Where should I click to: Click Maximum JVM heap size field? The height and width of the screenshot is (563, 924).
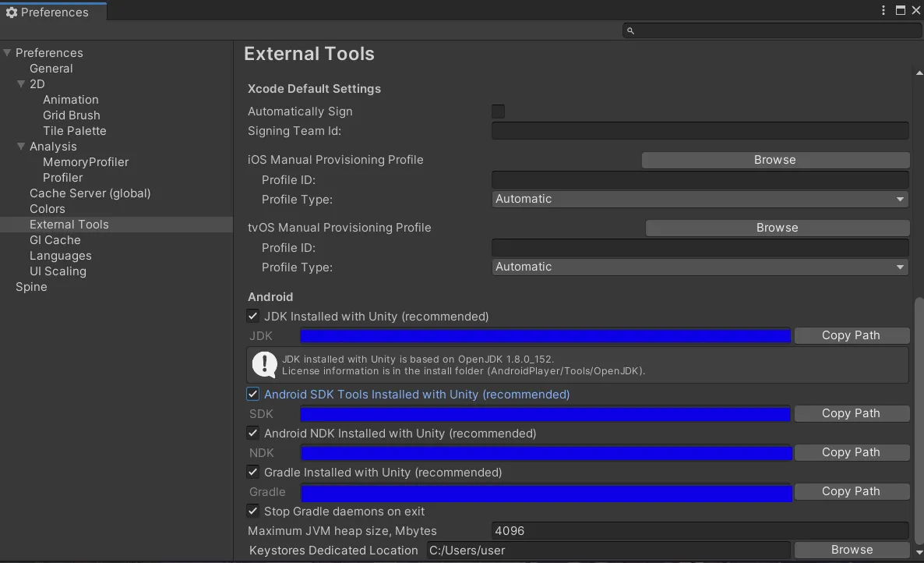[x=700, y=531]
